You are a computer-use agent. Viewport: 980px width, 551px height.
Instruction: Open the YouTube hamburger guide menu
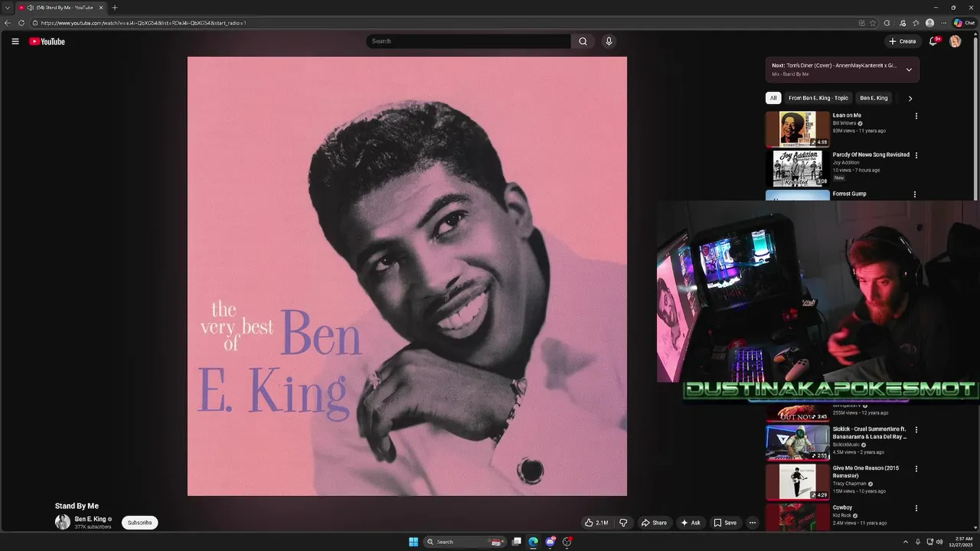pos(15,41)
